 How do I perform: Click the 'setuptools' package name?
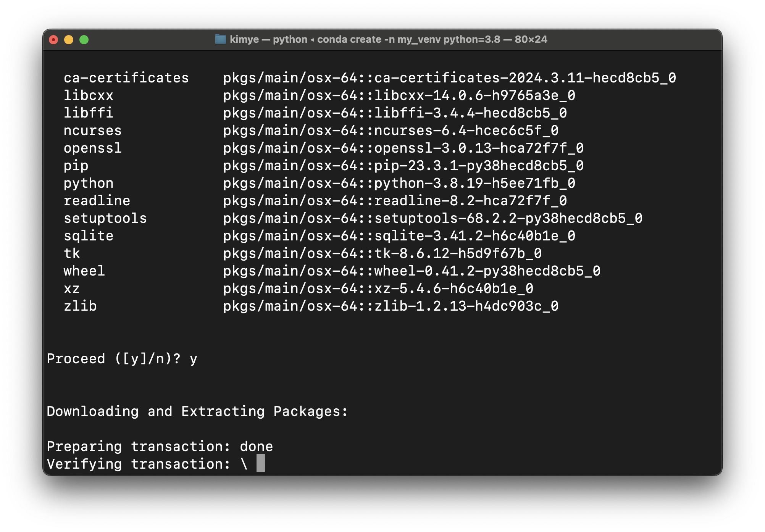tap(105, 218)
